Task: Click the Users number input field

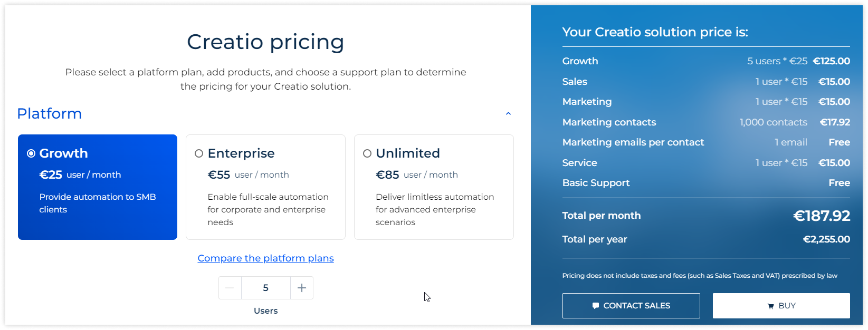Action: (x=266, y=288)
